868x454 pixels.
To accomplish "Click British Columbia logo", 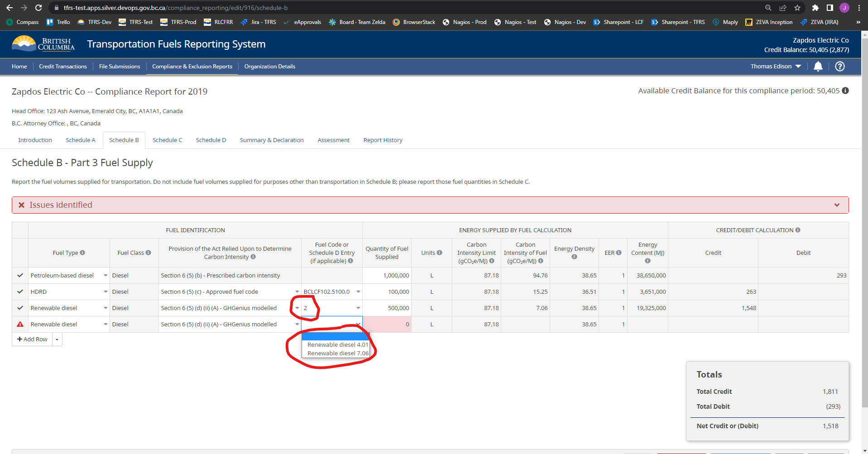I will click(x=43, y=44).
